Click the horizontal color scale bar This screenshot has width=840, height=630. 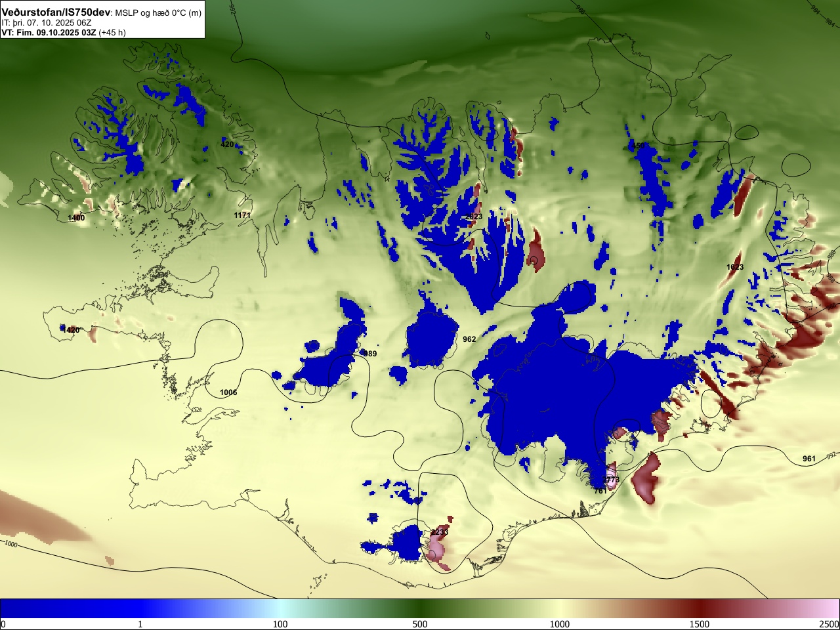click(420, 608)
